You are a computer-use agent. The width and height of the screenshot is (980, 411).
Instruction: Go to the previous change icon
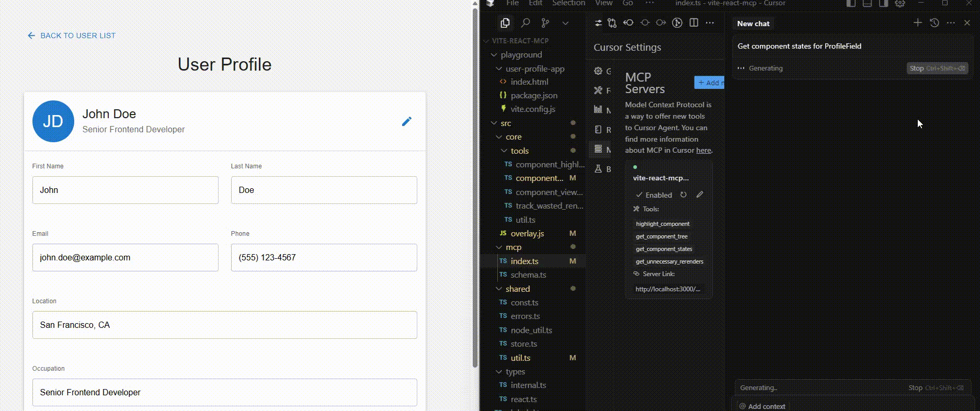[x=629, y=23]
